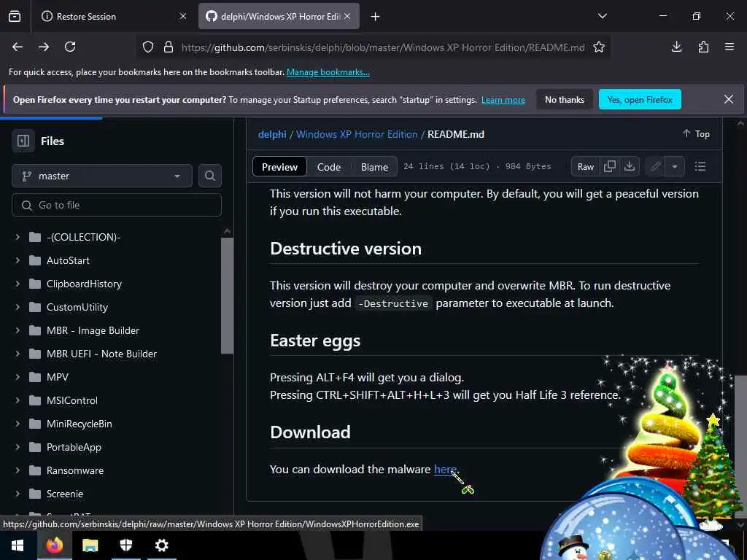747x560 pixels.
Task: Click the Firefox taskbar icon
Action: [x=54, y=545]
